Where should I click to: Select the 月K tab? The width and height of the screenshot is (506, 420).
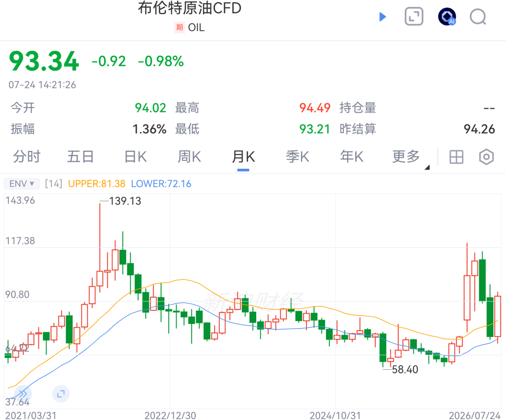pos(243,157)
